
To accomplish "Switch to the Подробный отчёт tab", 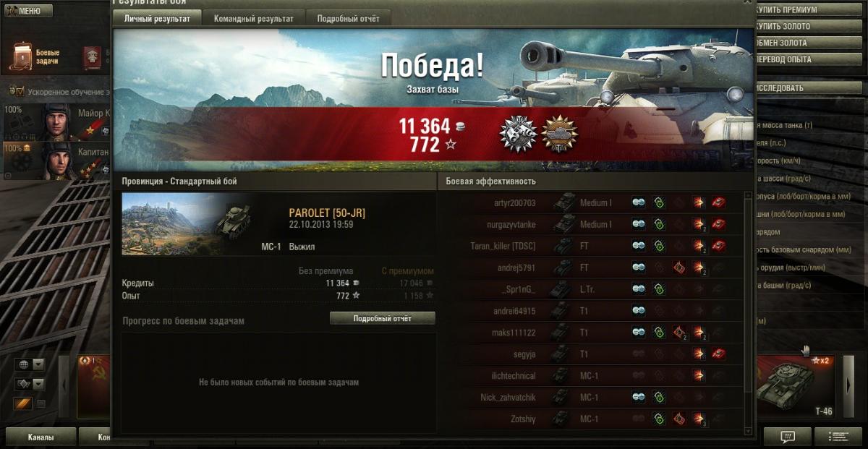I will (x=349, y=19).
